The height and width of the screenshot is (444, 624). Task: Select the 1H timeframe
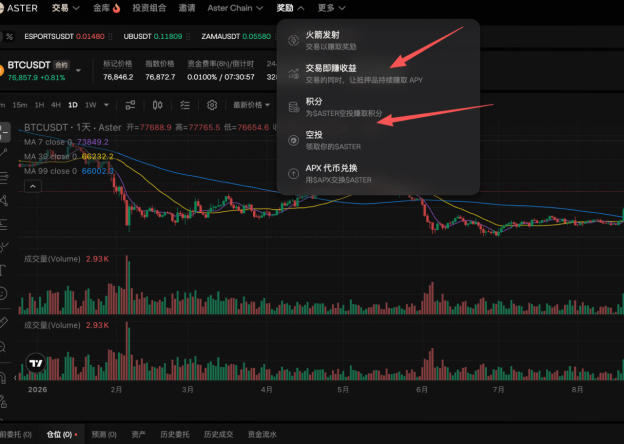coord(39,105)
